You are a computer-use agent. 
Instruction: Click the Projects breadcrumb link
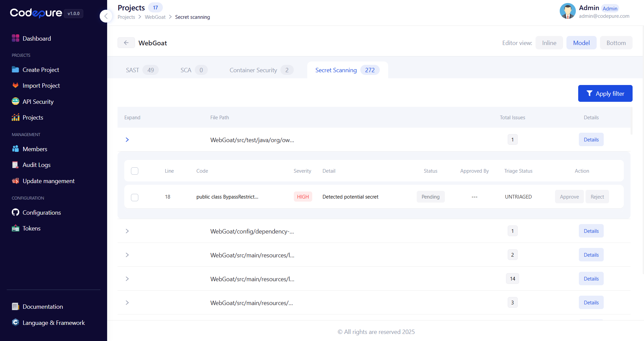click(x=126, y=17)
